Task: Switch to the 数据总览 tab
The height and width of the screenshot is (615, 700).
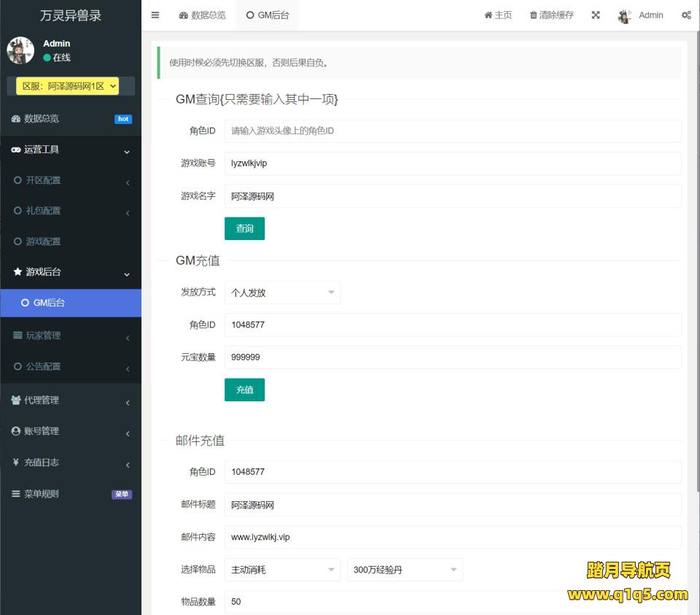Action: [203, 15]
